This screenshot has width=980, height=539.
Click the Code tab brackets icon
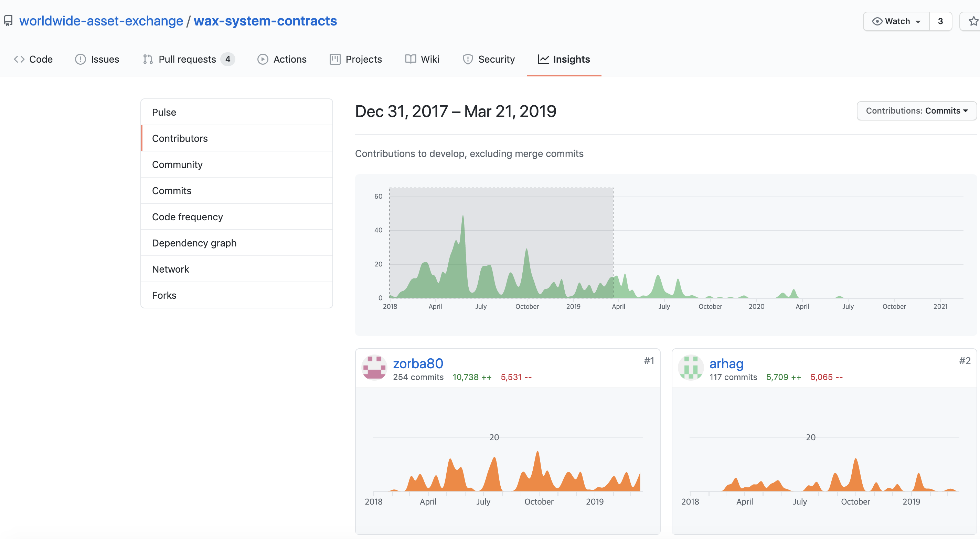19,60
